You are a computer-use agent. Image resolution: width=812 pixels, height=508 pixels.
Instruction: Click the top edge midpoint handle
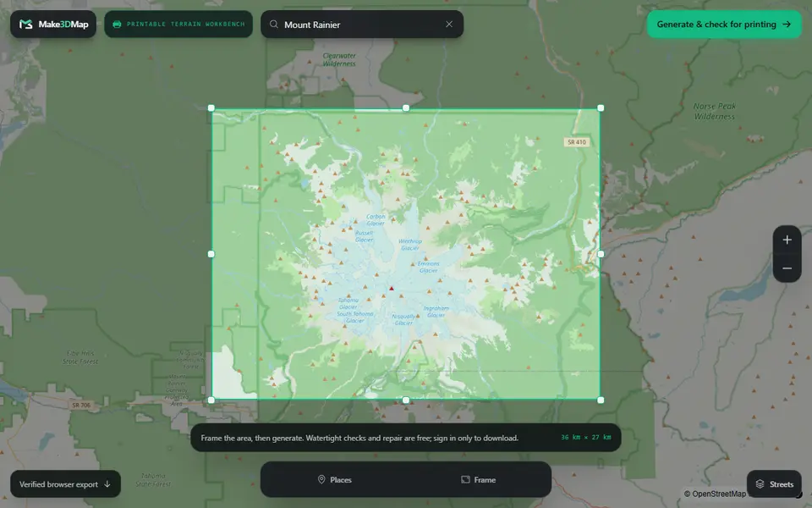(x=406, y=108)
